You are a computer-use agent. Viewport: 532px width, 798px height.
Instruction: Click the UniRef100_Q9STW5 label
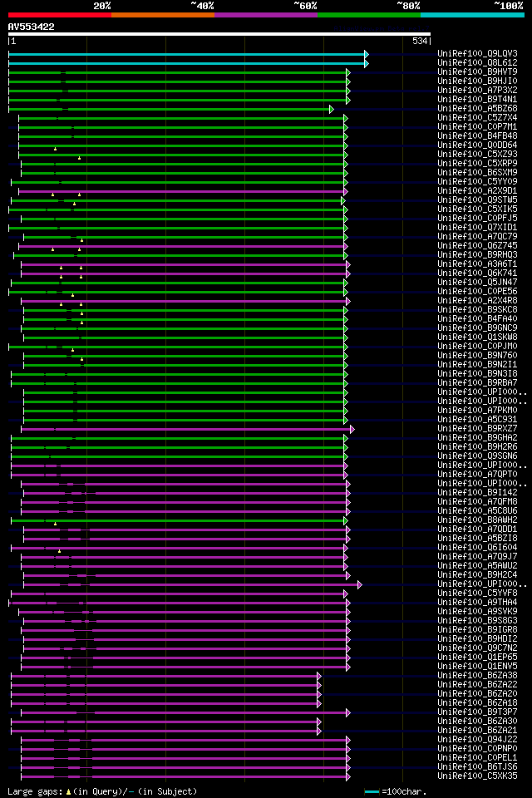(x=477, y=200)
